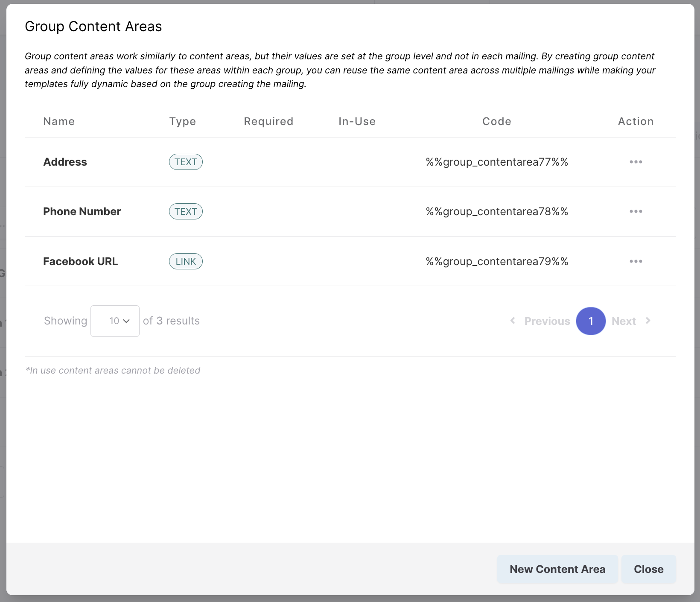Go to page 1 in pagination
Viewport: 700px width, 602px height.
click(591, 321)
